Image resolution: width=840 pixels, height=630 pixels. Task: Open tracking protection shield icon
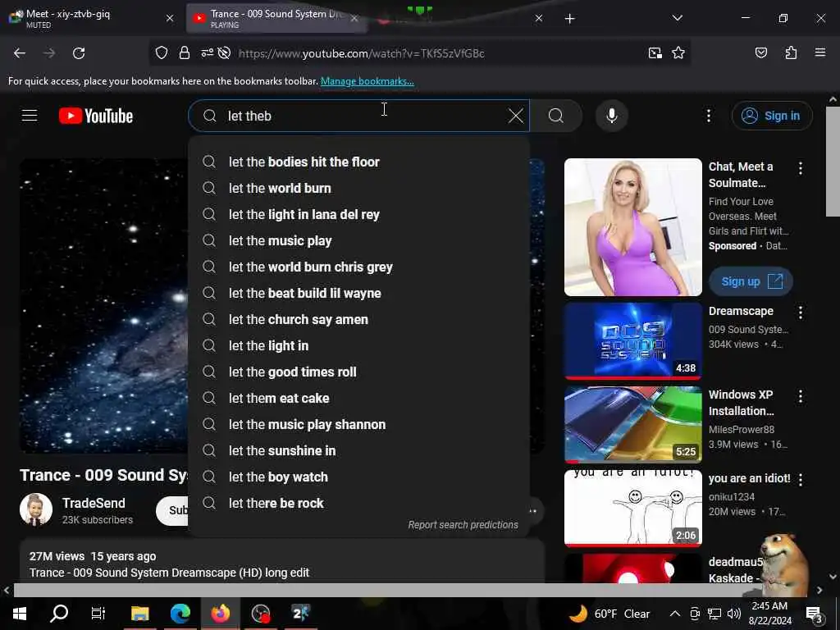click(x=162, y=53)
